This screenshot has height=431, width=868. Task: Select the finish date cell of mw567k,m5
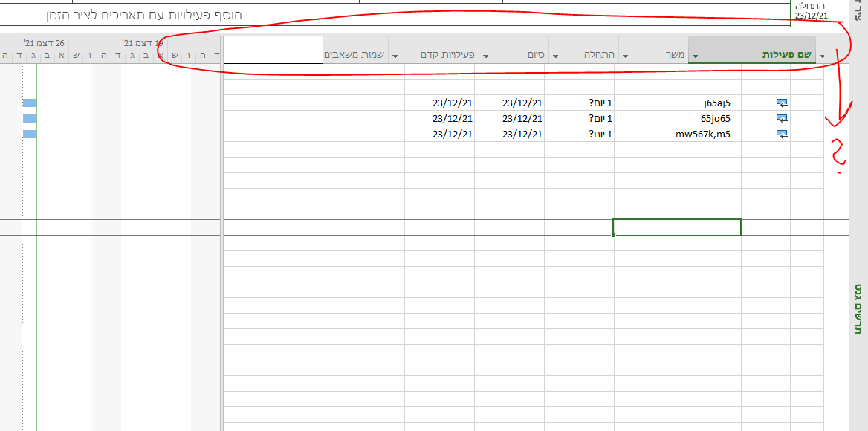[439, 133]
